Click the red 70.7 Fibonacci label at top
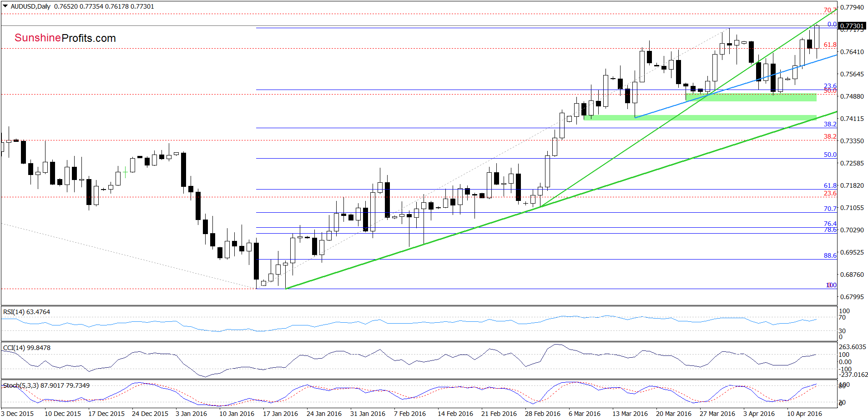Viewport: 868px width, 420px height. pos(830,10)
